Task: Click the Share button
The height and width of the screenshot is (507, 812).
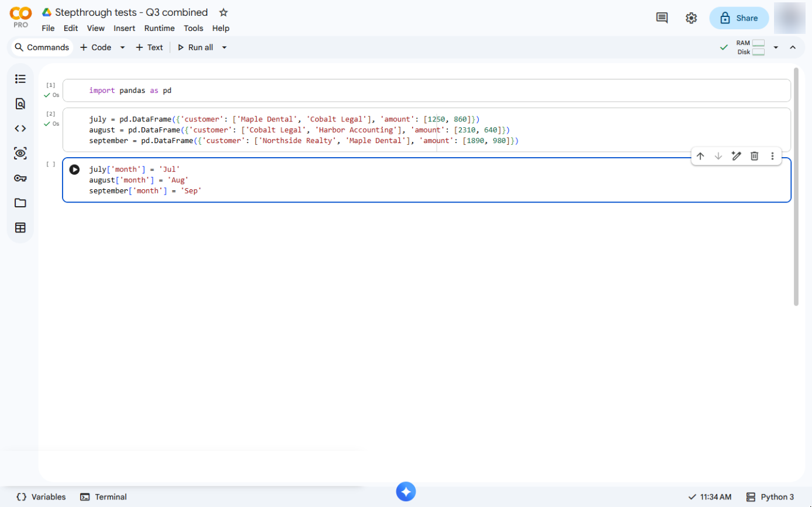Action: (739, 18)
